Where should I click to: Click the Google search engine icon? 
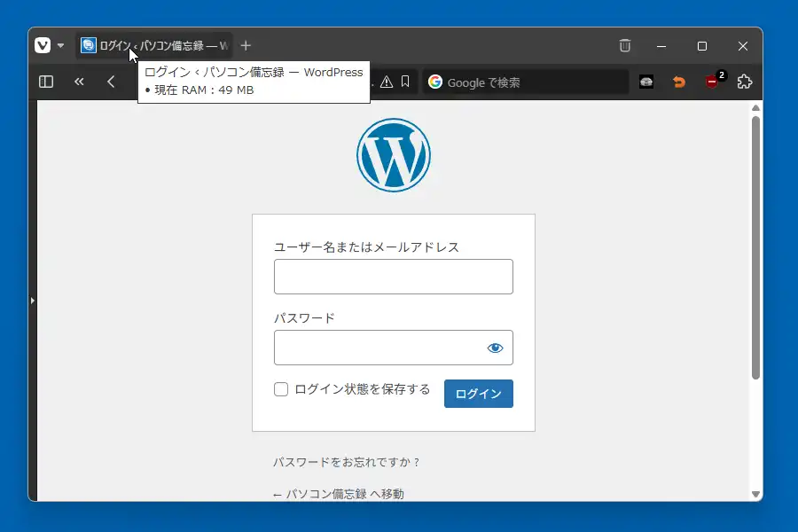tap(435, 82)
